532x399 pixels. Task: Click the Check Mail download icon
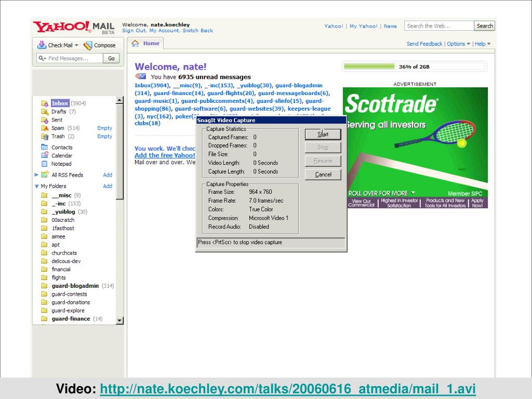42,45
